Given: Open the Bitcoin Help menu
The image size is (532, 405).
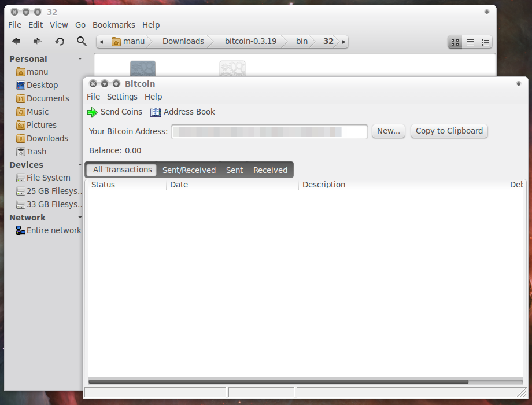Looking at the screenshot, I should tap(153, 97).
